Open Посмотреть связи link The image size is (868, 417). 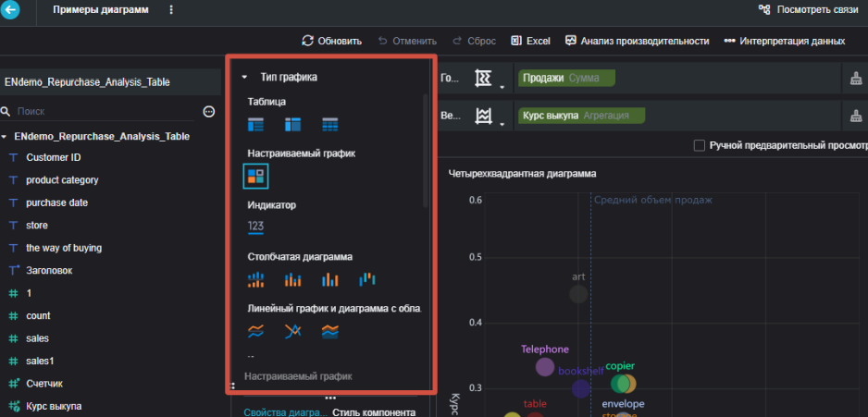pos(808,9)
